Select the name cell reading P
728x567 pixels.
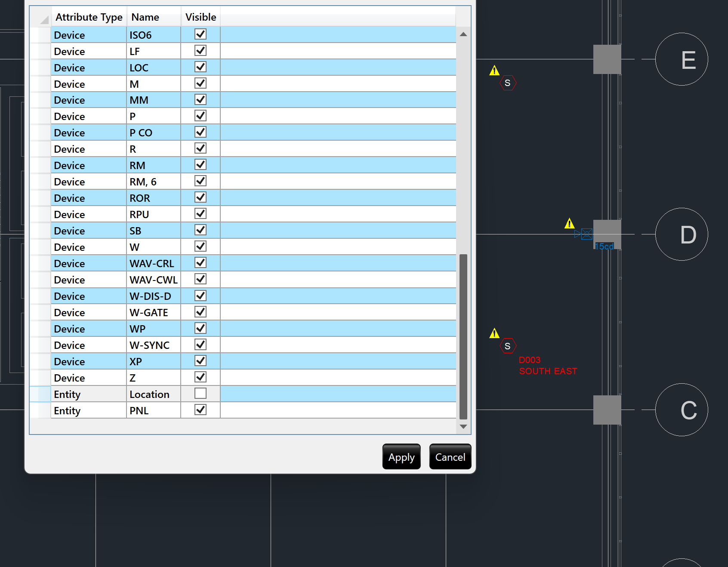pos(154,116)
